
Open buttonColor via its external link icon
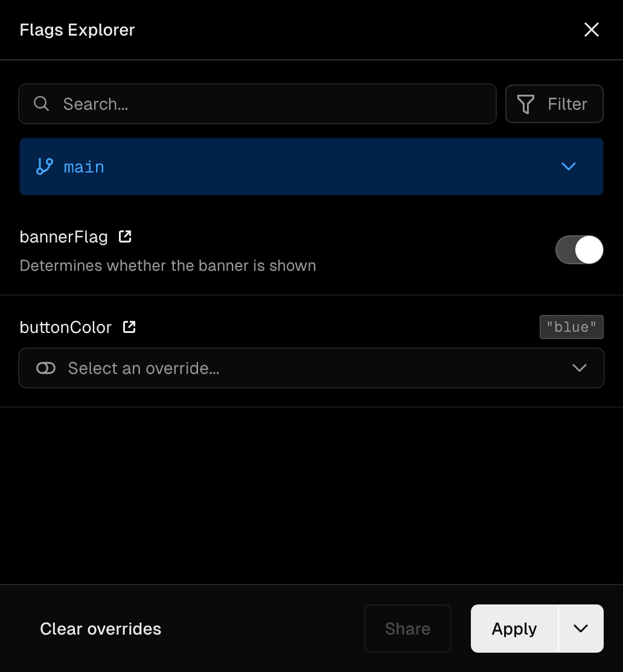tap(129, 327)
